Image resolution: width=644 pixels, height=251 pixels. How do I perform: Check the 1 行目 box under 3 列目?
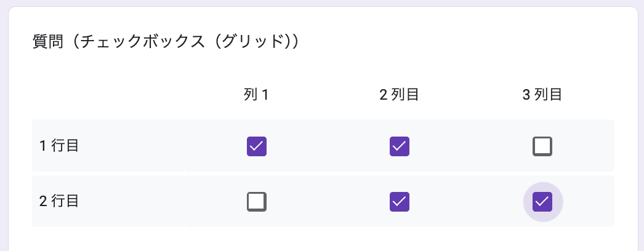542,146
